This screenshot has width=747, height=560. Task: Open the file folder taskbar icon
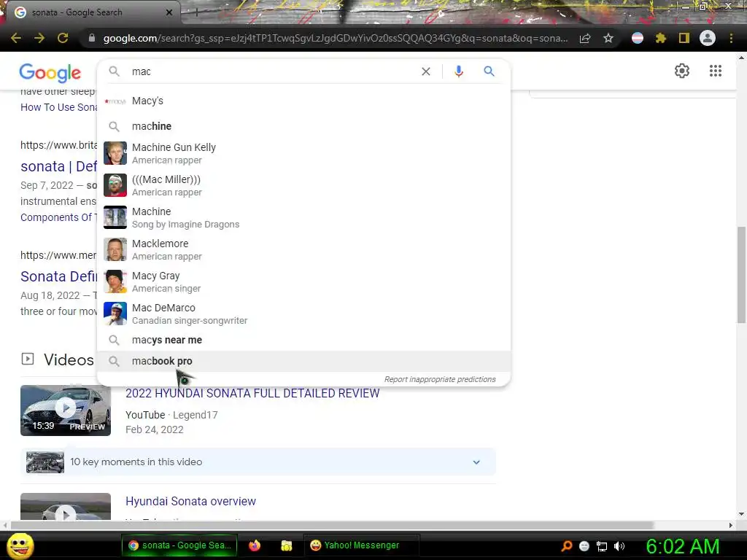(286, 545)
